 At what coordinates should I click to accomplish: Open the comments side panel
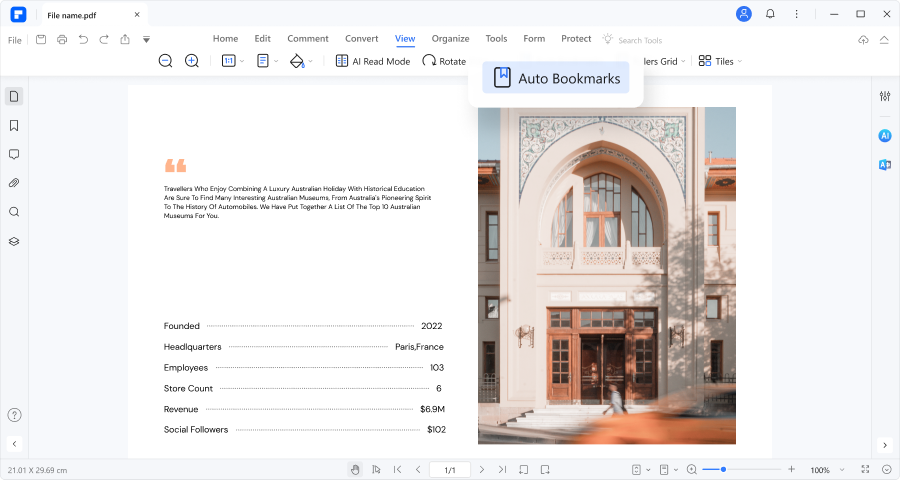(x=14, y=154)
